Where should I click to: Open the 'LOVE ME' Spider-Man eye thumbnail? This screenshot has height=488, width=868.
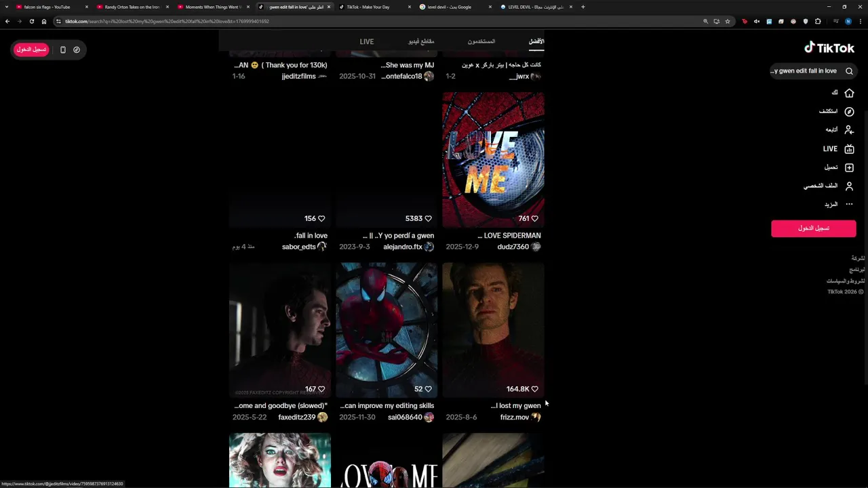(493, 160)
